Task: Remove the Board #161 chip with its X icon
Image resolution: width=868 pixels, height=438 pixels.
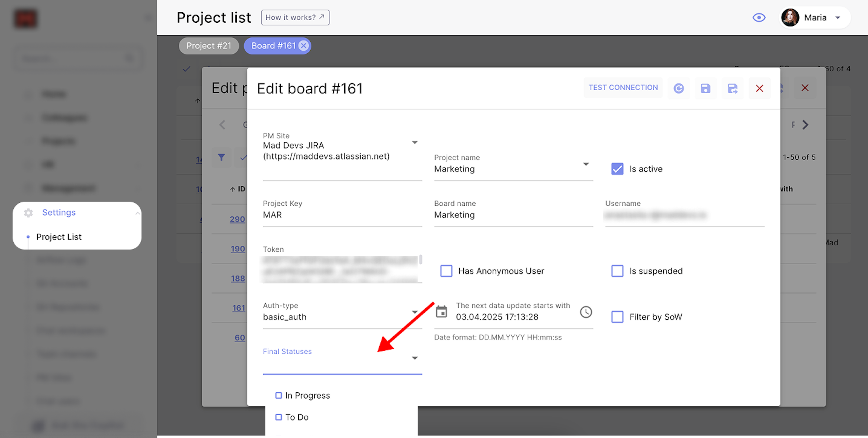Action: tap(304, 46)
